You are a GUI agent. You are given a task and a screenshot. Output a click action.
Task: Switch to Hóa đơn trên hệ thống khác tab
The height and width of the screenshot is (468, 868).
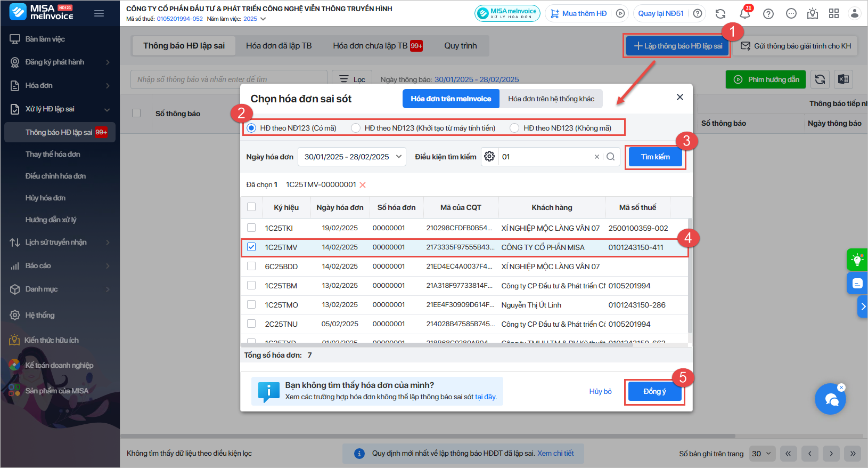coord(551,99)
